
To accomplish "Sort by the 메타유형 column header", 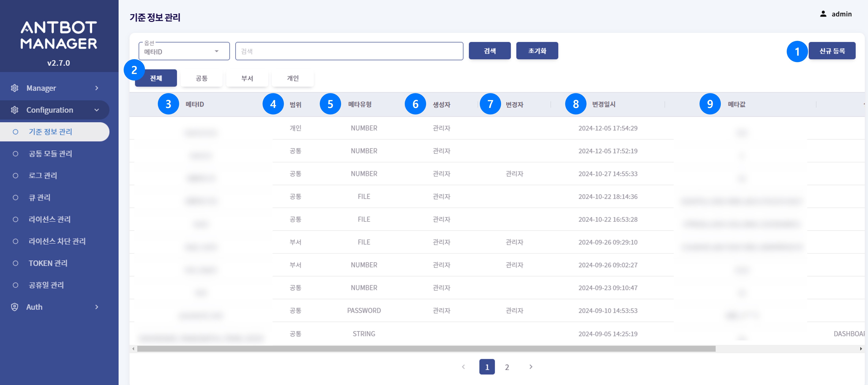I will click(x=360, y=105).
